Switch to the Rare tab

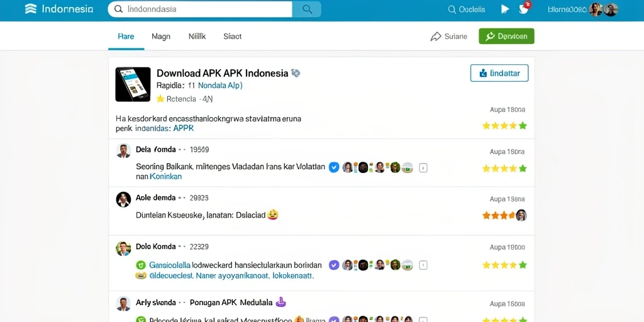pos(126,36)
